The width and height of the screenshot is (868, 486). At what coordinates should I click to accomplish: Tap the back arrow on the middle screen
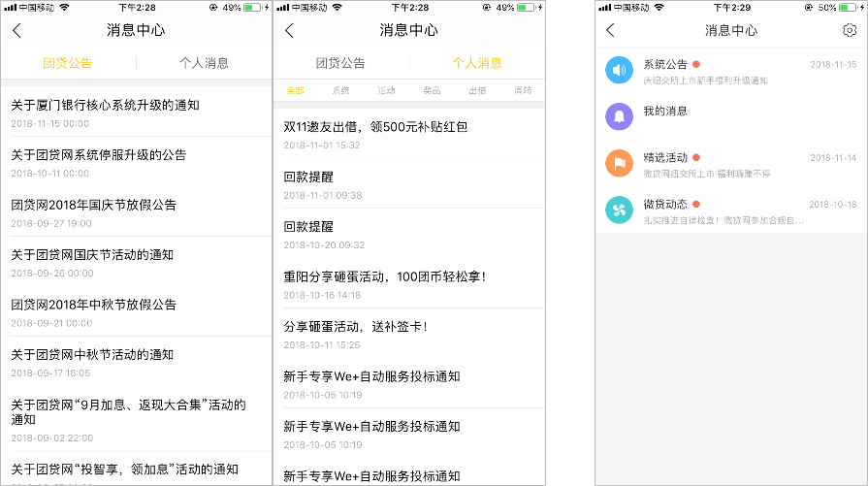[x=289, y=30]
